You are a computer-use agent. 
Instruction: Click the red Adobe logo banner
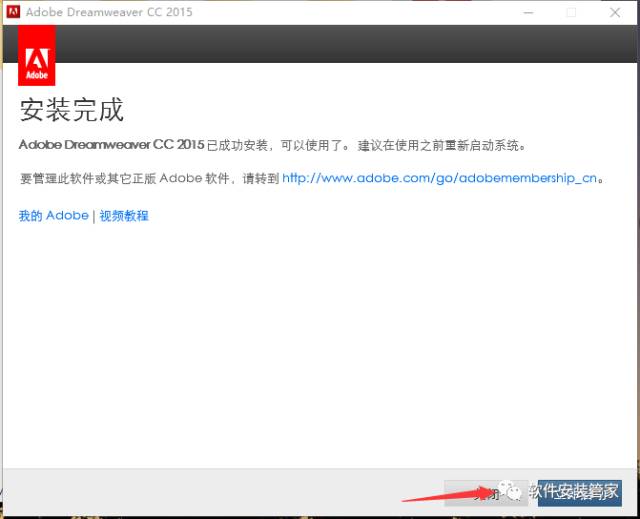pos(37,56)
